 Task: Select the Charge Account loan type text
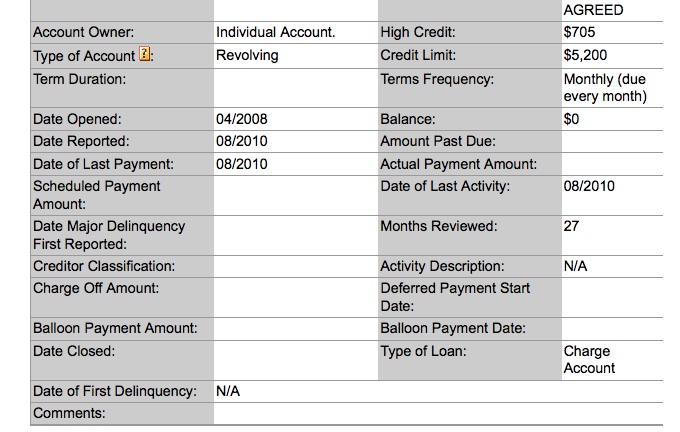[x=589, y=360]
